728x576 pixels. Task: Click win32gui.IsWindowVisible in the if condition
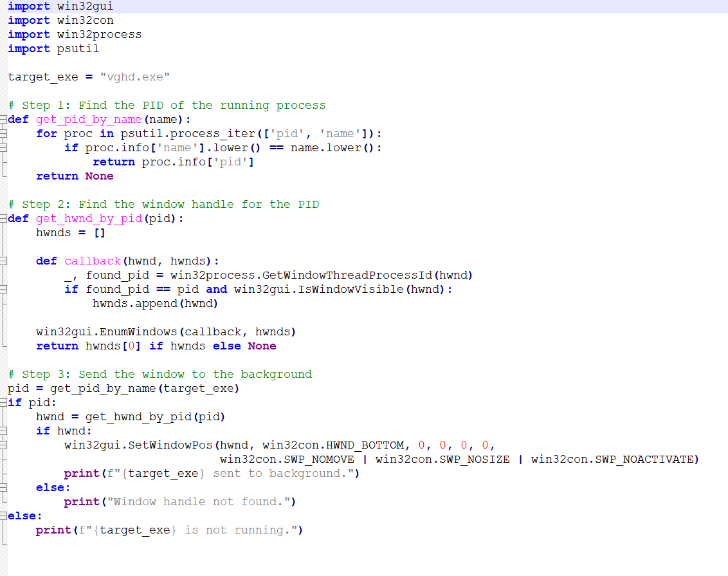tap(318, 290)
